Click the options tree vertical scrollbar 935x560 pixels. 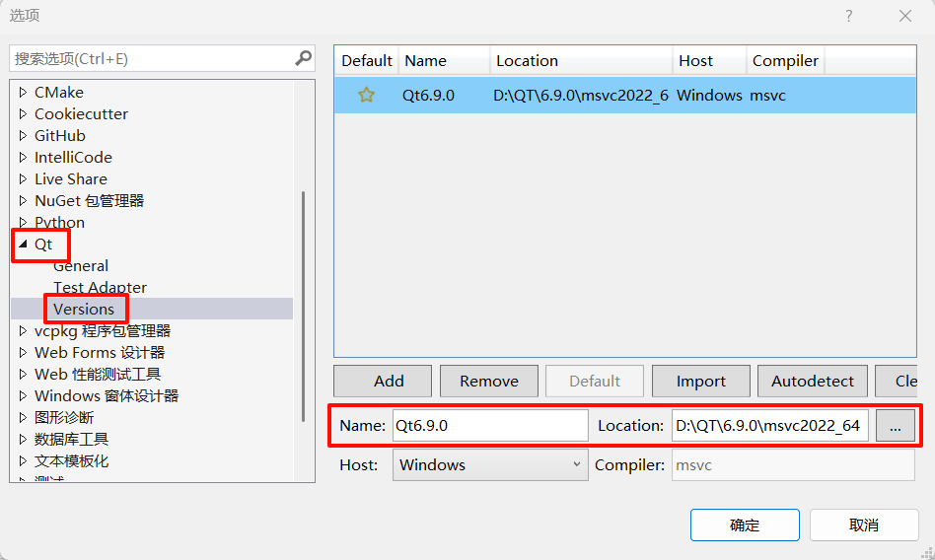coord(304,307)
